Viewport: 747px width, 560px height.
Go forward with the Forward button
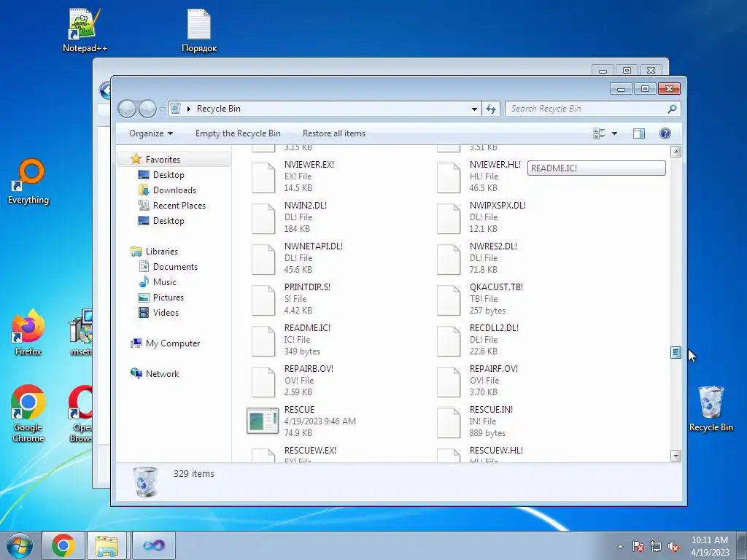[147, 109]
